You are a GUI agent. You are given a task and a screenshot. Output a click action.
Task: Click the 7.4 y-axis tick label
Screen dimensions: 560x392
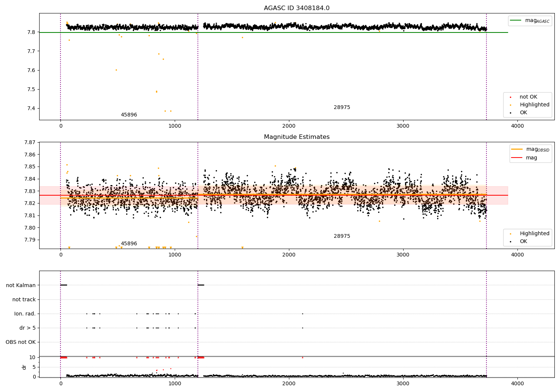click(31, 109)
